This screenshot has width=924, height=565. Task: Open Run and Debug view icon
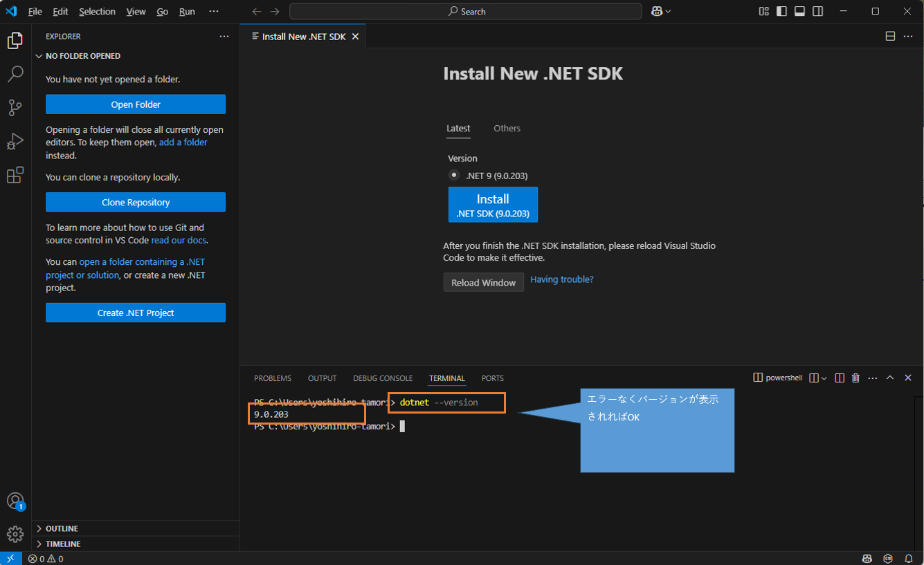(x=15, y=141)
